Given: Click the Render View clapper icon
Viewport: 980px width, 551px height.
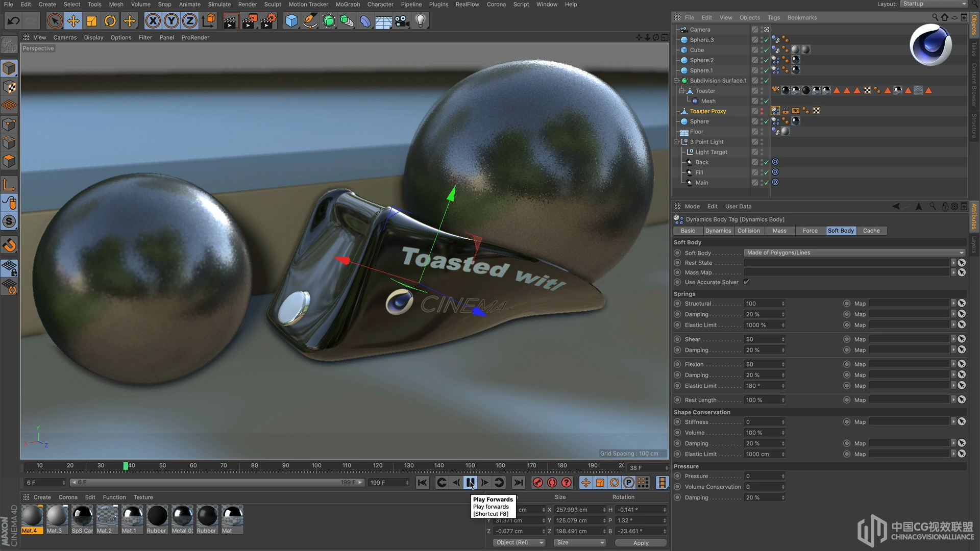Looking at the screenshot, I should 230,21.
